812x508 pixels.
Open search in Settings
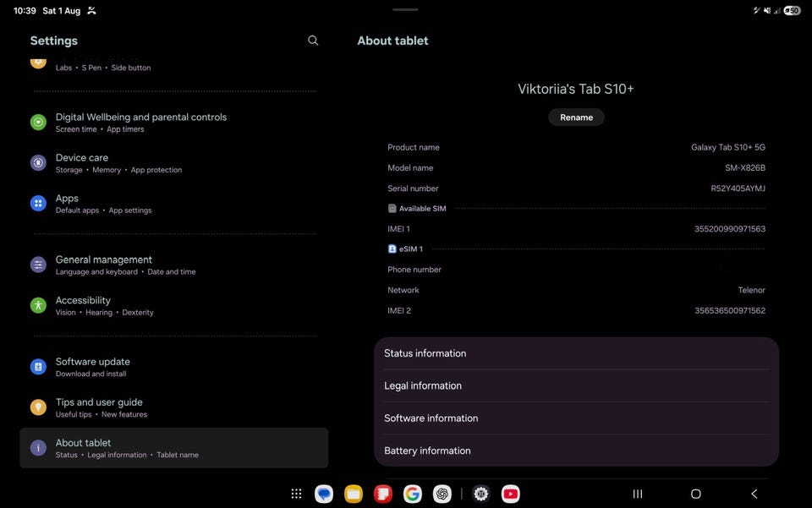pyautogui.click(x=313, y=41)
